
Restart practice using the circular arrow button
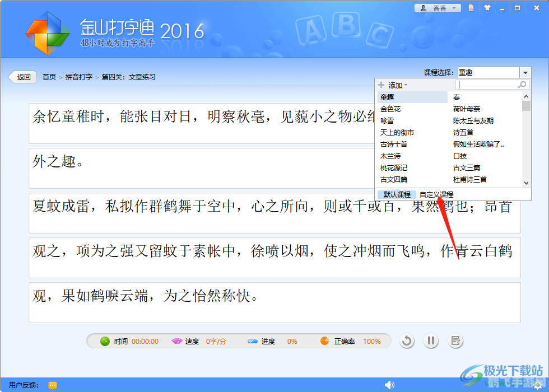pos(407,340)
